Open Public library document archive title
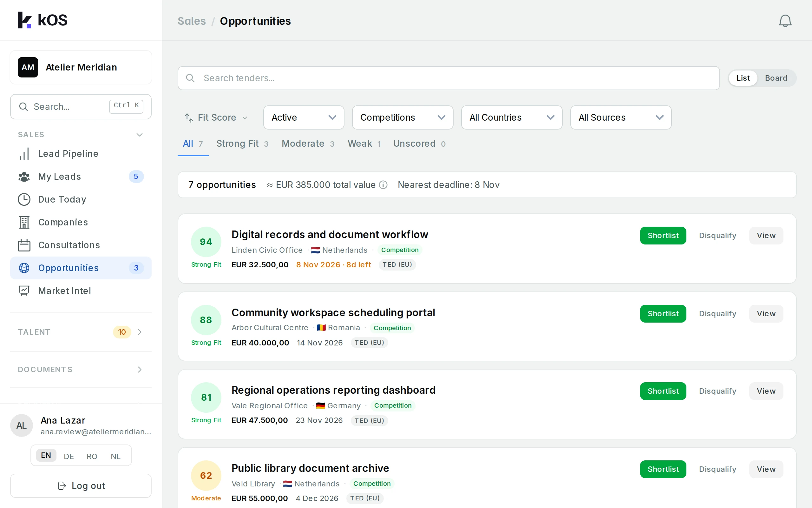812x508 pixels. [x=310, y=468]
